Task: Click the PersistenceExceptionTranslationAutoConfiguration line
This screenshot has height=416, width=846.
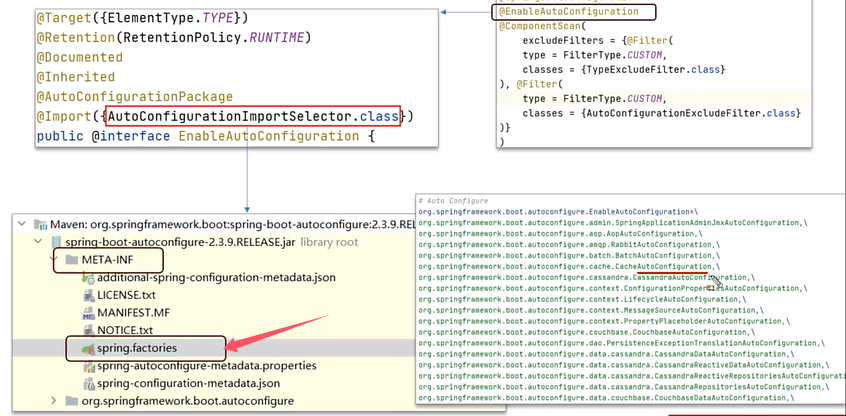Action: pos(622,343)
